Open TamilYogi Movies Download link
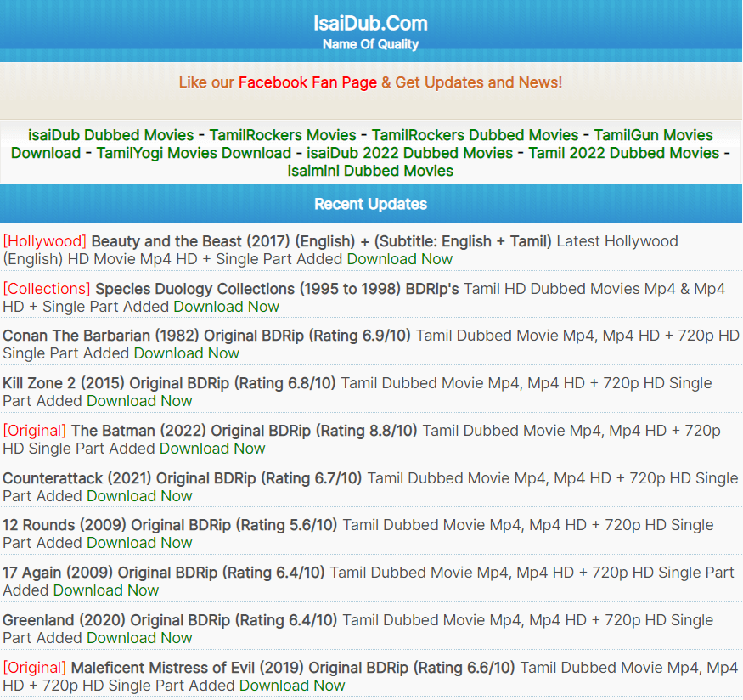The width and height of the screenshot is (743, 700). 194,153
